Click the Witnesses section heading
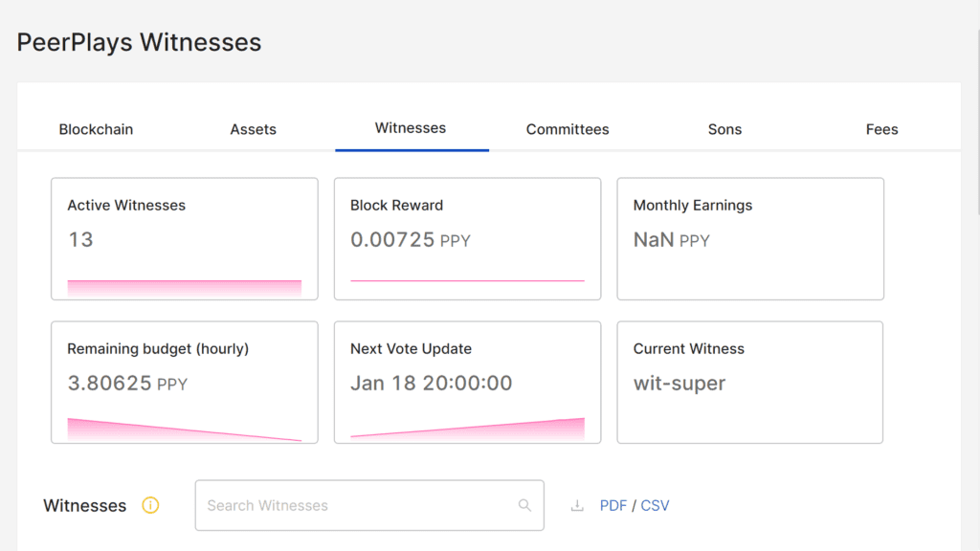This screenshot has width=980, height=551. [84, 505]
